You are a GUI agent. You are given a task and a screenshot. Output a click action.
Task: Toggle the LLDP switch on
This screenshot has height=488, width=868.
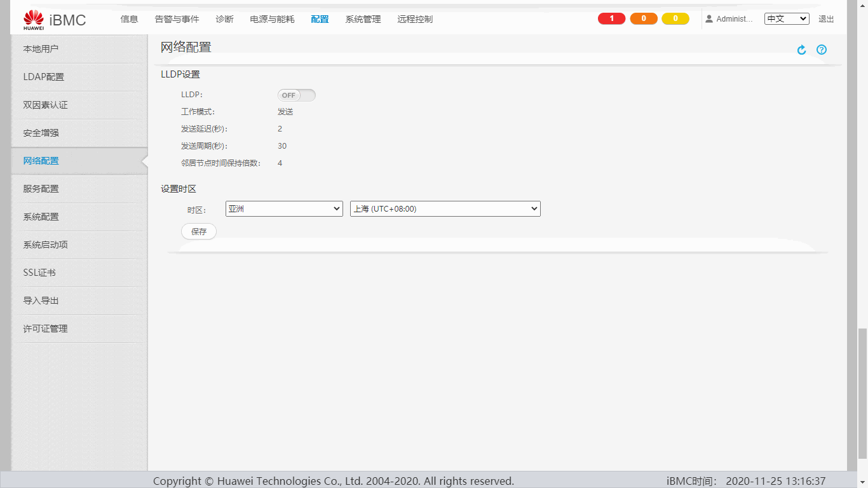pyautogui.click(x=296, y=95)
